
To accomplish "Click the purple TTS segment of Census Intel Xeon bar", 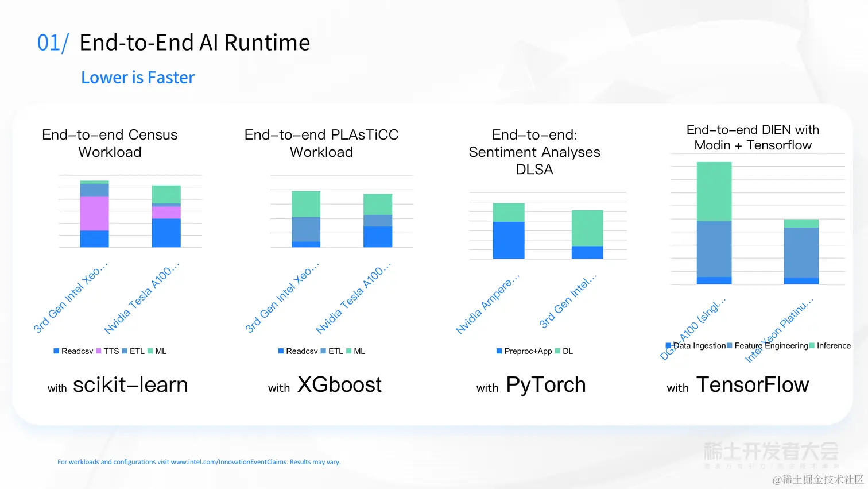I will click(94, 213).
